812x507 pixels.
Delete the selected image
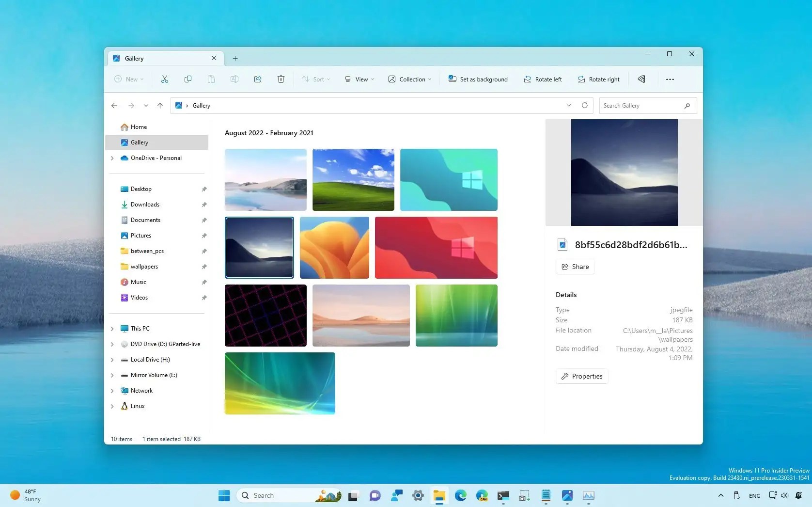pyautogui.click(x=281, y=79)
